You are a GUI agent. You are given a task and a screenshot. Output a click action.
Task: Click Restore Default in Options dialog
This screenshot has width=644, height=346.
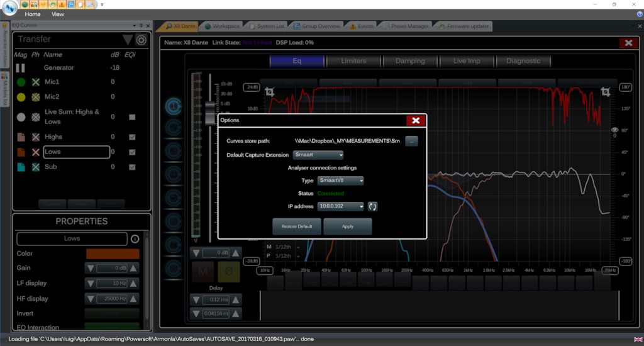click(x=297, y=226)
